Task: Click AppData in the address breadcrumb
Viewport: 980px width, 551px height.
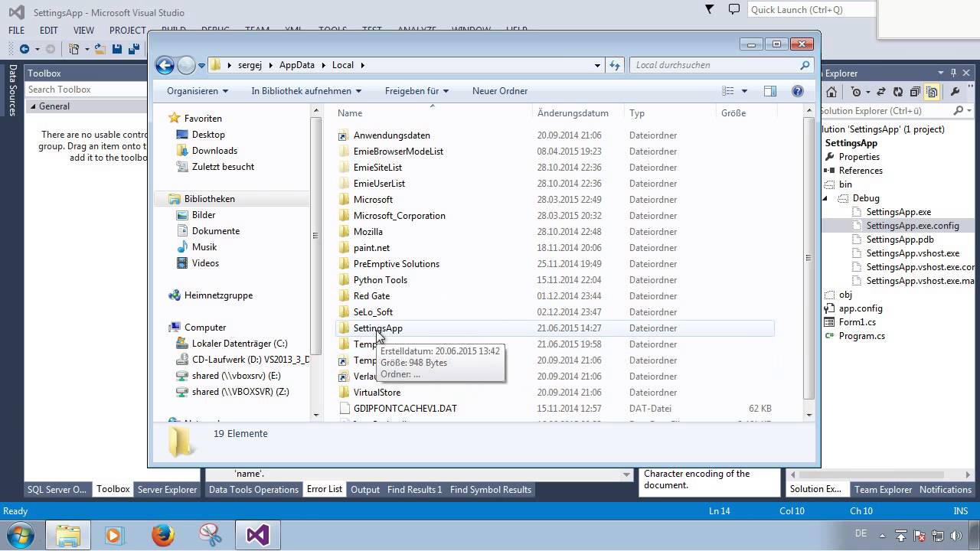Action: point(297,65)
